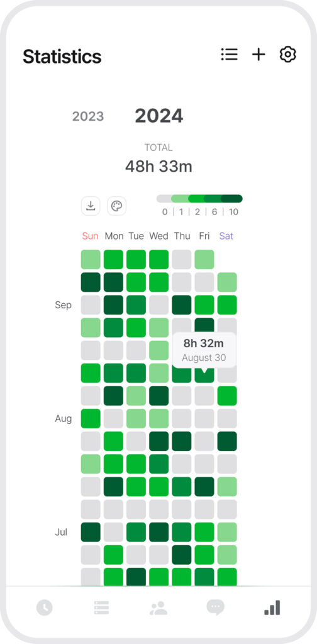
Task: Select the bar chart statistics tab
Action: 272,608
